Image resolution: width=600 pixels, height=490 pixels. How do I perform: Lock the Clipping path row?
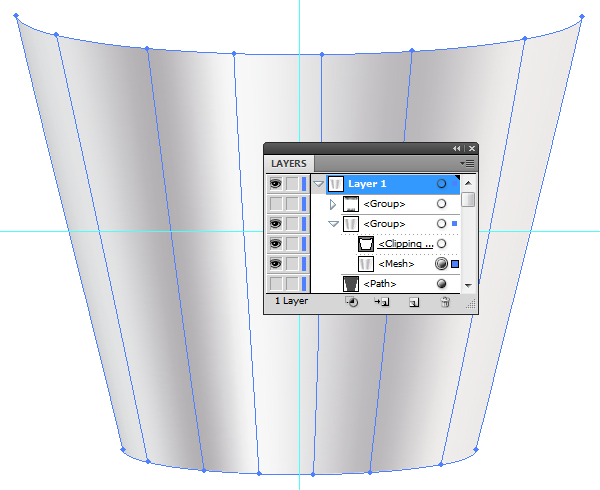(x=292, y=244)
